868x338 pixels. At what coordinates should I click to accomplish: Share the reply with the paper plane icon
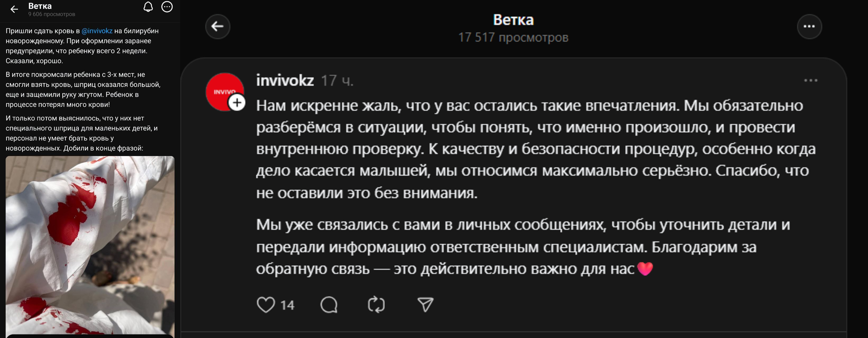tap(425, 305)
